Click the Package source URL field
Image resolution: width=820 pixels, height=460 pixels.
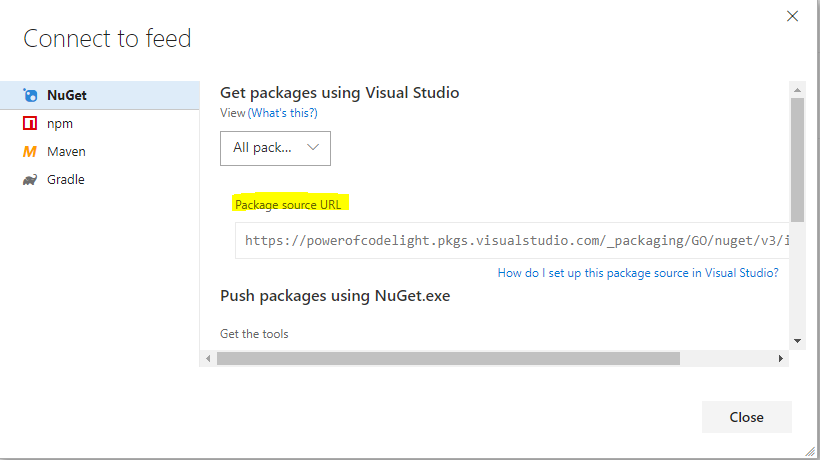[x=512, y=240]
